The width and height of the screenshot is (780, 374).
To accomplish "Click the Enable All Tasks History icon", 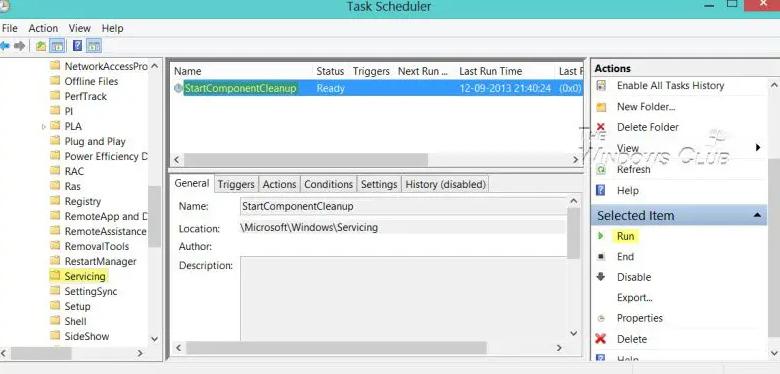I will tap(601, 86).
